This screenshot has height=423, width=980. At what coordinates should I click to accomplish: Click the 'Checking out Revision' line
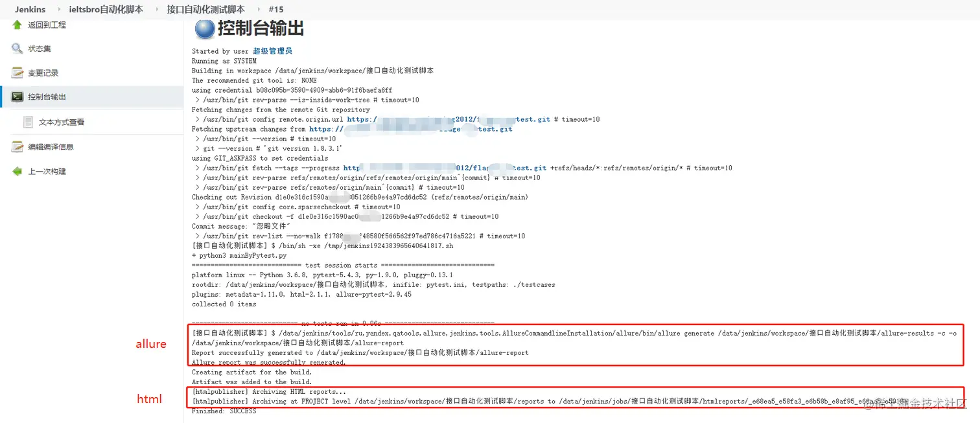click(x=360, y=197)
